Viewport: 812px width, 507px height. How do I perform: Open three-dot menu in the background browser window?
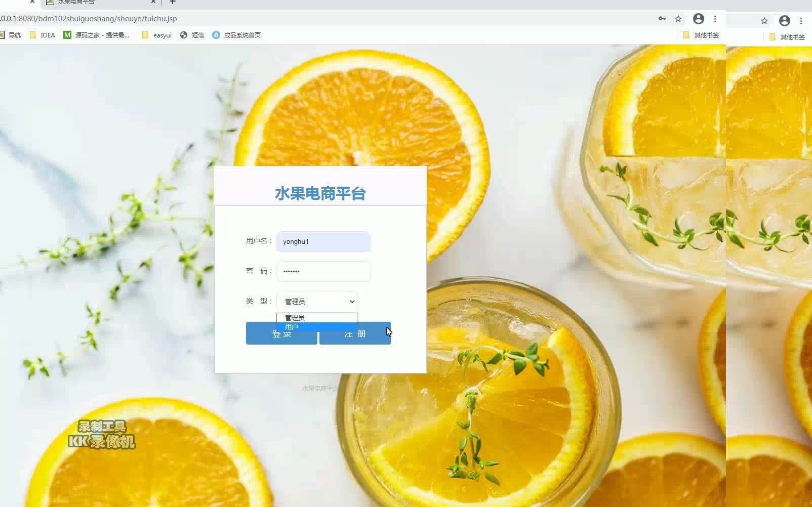801,21
